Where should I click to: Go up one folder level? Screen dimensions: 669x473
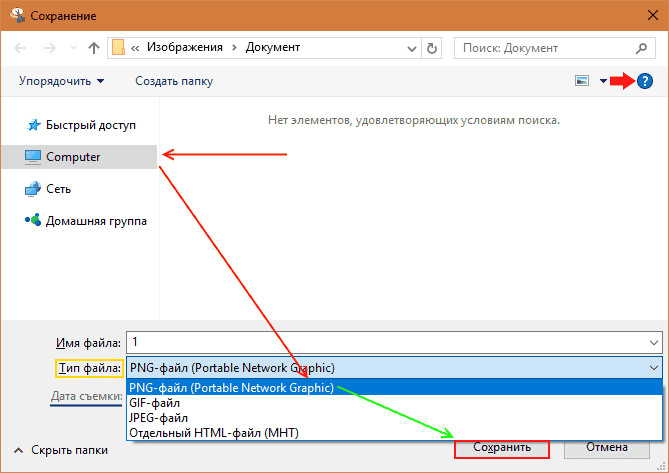[x=93, y=47]
